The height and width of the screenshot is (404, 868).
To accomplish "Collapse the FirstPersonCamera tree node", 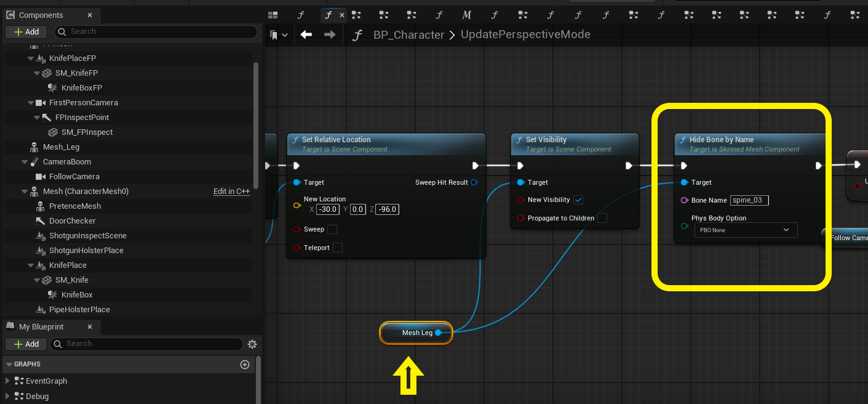I will [x=31, y=103].
